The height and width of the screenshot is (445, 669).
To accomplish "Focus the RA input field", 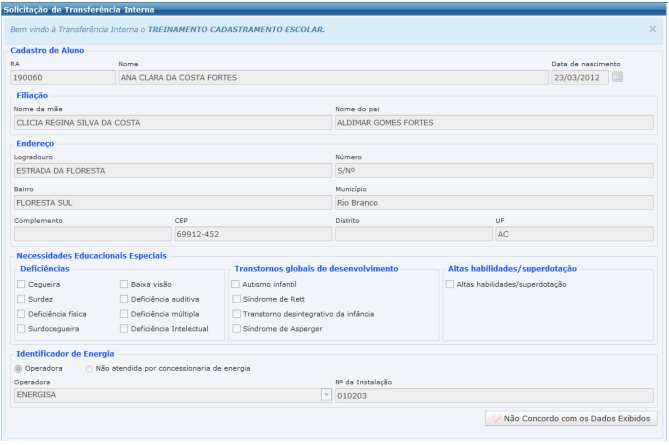I will click(62, 77).
